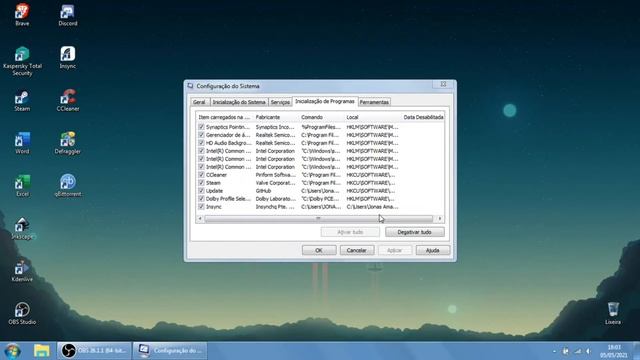The width and height of the screenshot is (640, 360).
Task: Click the CCleaner desktop shortcut
Action: coord(67,100)
